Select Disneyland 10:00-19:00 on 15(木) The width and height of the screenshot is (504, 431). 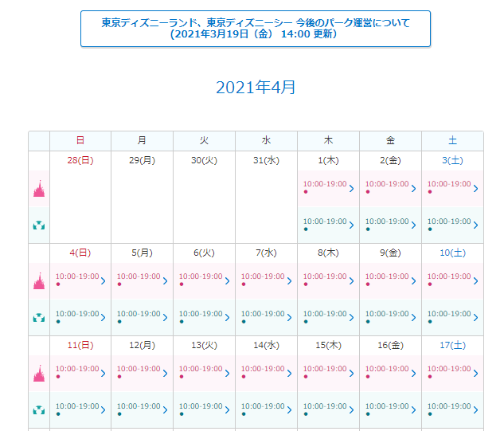pos(325,369)
